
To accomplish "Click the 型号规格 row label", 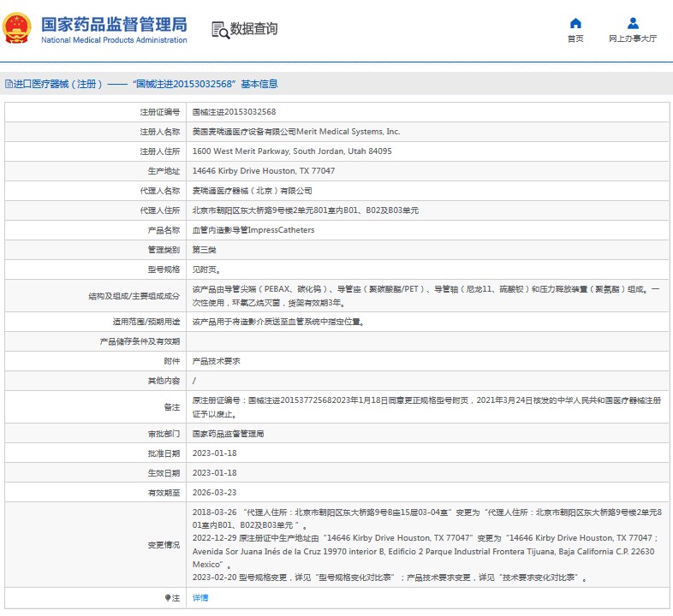I will (x=164, y=269).
